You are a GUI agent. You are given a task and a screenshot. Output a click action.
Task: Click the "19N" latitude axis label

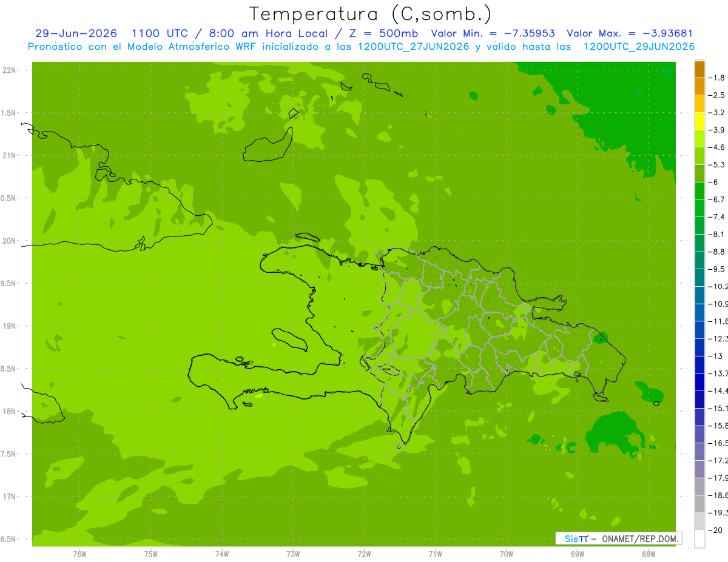[x=9, y=326]
